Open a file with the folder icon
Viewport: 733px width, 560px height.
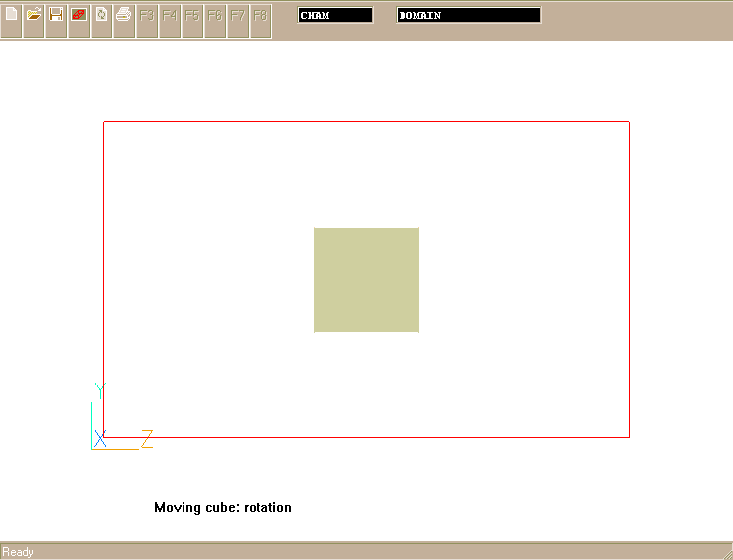point(34,15)
